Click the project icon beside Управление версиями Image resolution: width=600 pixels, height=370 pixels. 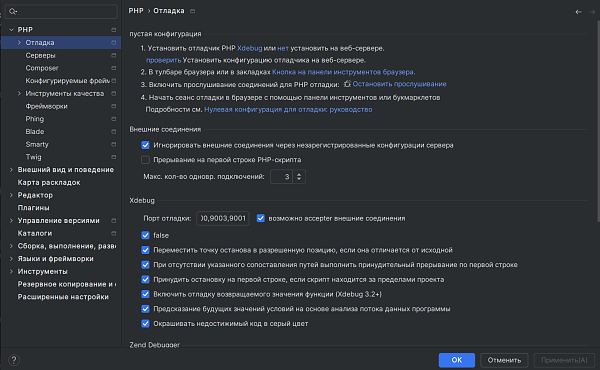[x=114, y=221]
